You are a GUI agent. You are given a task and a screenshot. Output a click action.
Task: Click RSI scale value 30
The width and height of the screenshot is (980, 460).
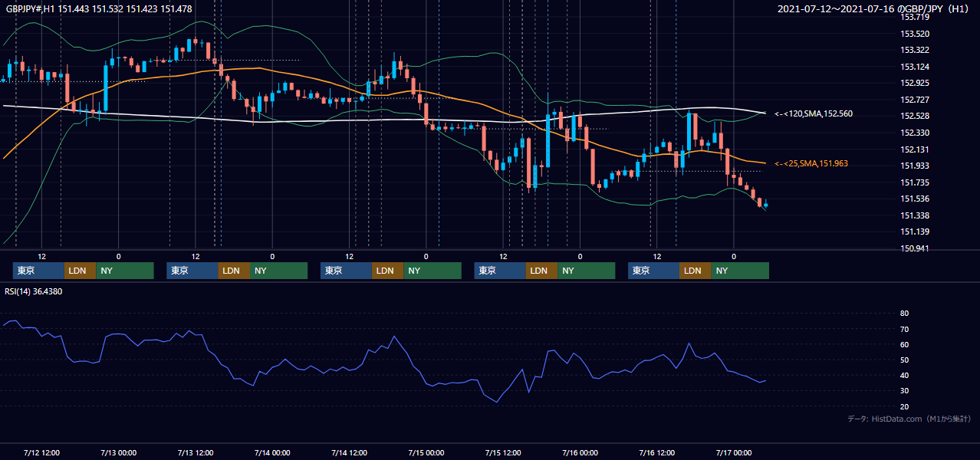(904, 391)
